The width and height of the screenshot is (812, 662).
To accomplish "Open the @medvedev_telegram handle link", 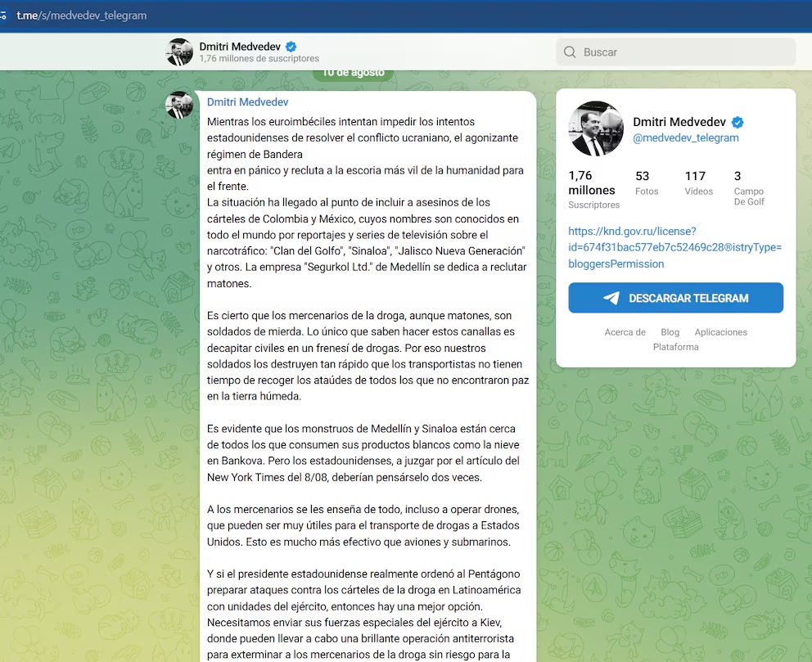I will pyautogui.click(x=685, y=138).
